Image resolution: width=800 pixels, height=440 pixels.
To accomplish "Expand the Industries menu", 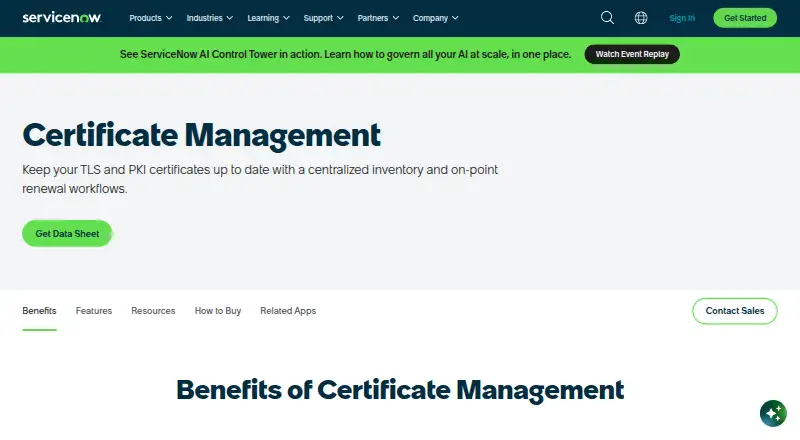I will point(210,18).
